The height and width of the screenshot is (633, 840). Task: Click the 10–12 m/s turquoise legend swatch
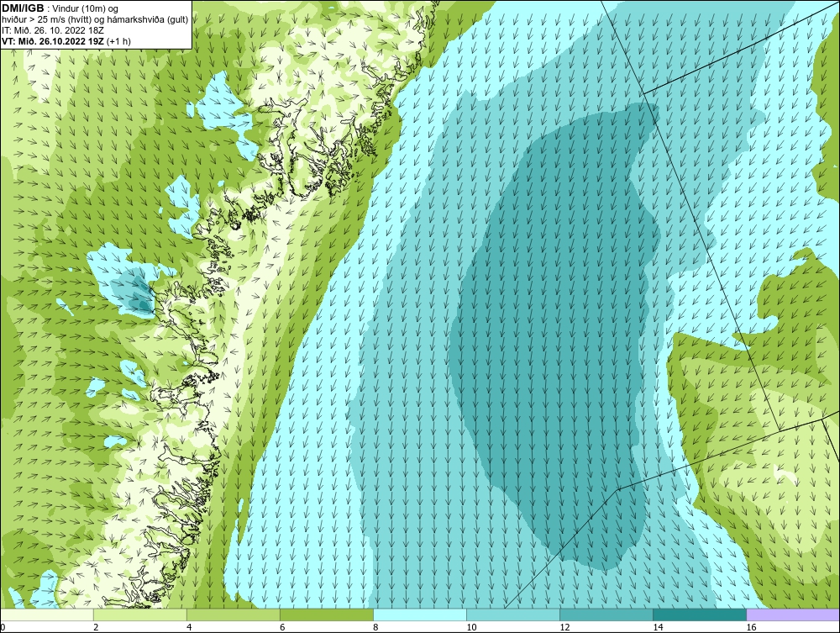(512, 615)
